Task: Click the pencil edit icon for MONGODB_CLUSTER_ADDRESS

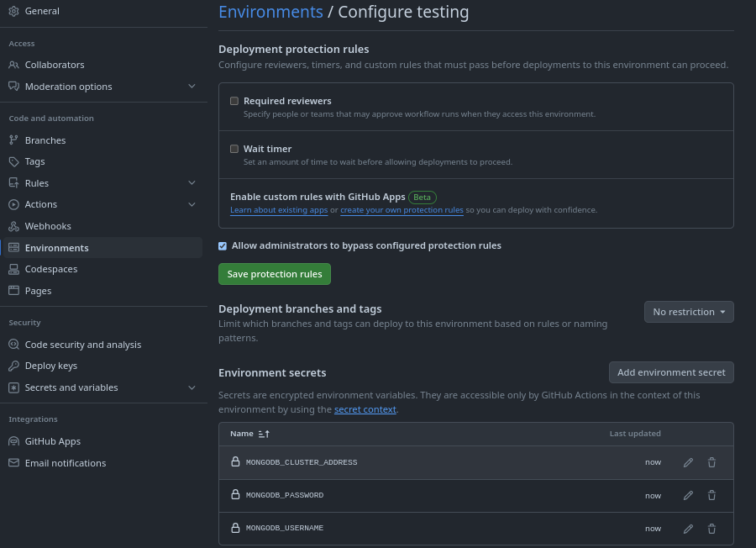Action: pyautogui.click(x=688, y=462)
